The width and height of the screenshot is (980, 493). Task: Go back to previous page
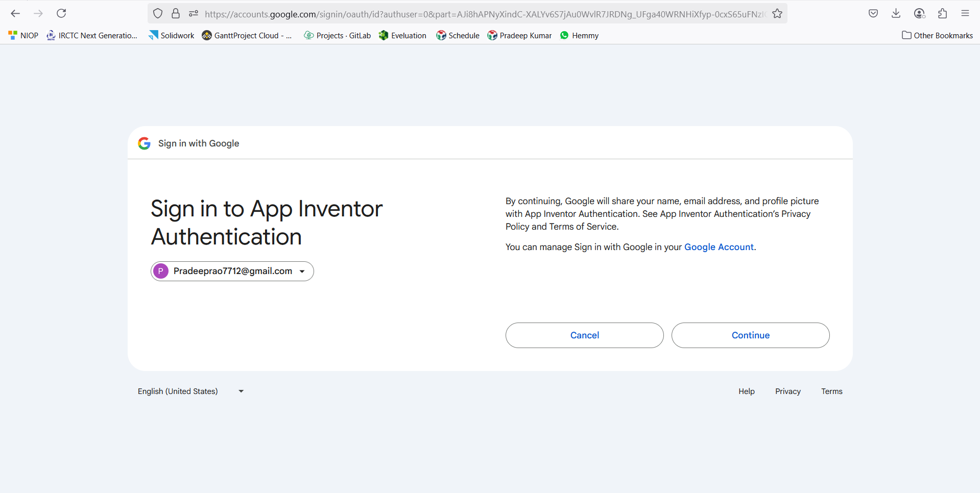point(15,14)
